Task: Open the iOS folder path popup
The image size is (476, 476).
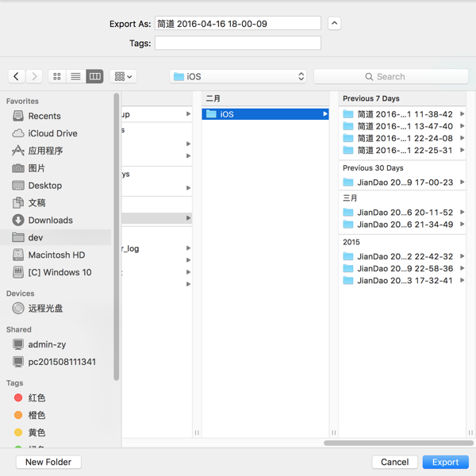Action: pos(238,76)
